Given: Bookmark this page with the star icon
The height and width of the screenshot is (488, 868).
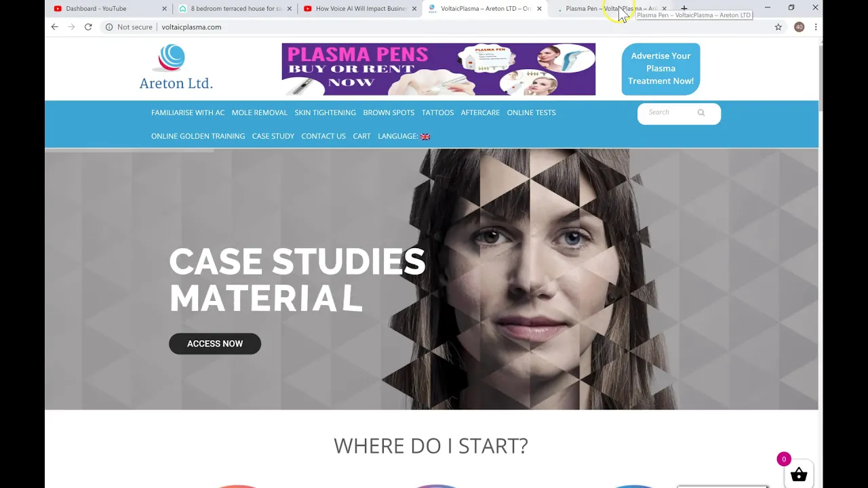Looking at the screenshot, I should [x=778, y=27].
